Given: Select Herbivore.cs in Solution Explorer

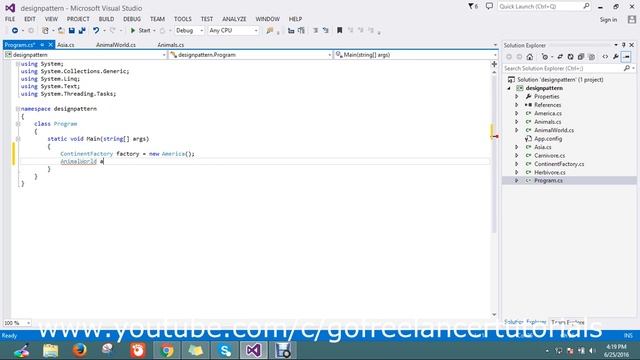Looking at the screenshot, I should tap(549, 173).
